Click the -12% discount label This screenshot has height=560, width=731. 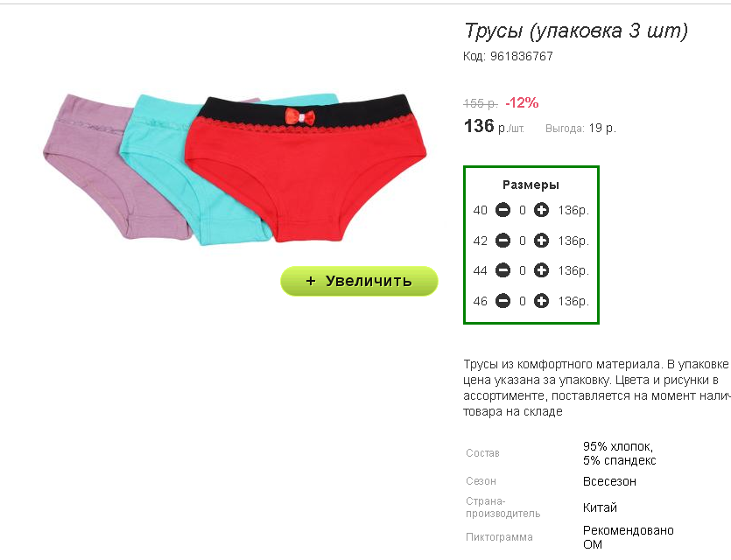pos(522,102)
